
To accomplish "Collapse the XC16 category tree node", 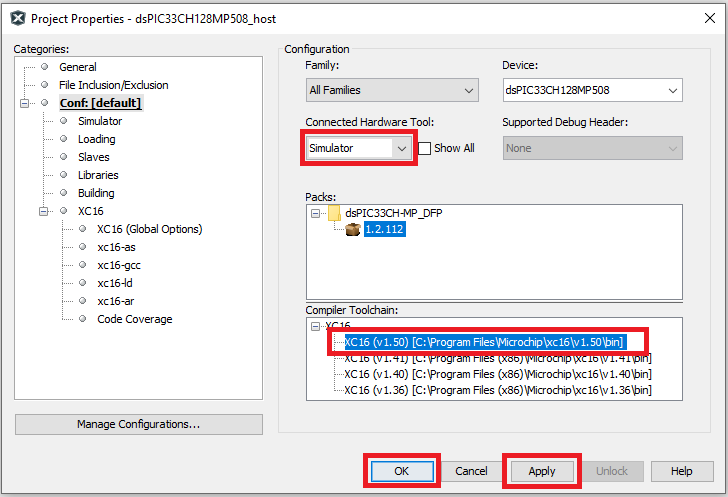I will (x=44, y=211).
